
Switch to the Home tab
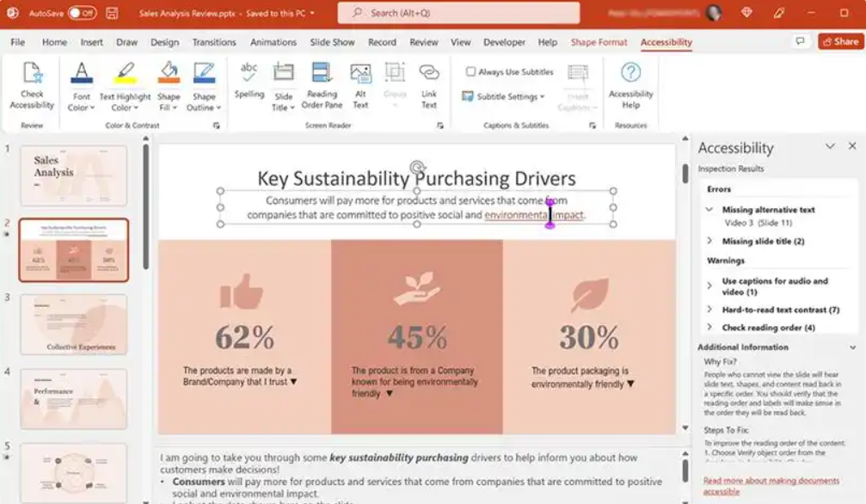[x=54, y=42]
